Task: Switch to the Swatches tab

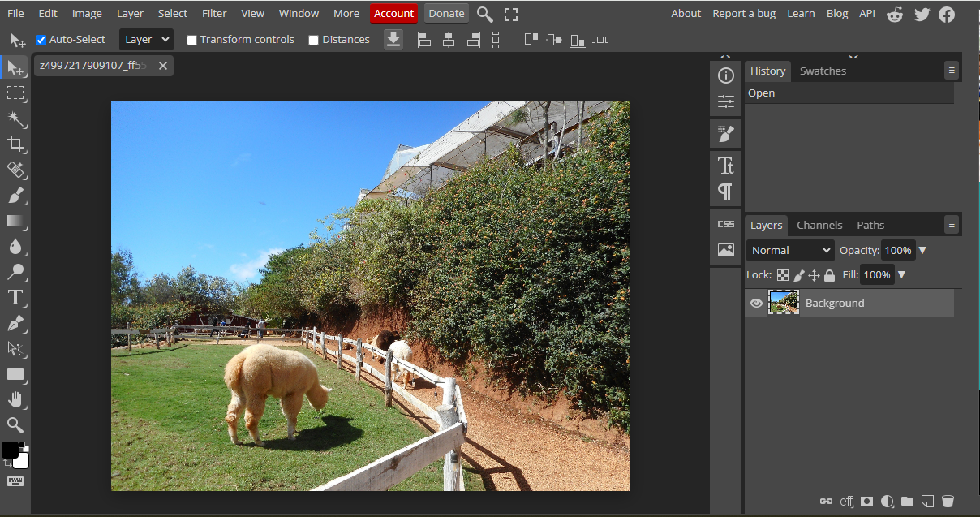Action: point(823,71)
